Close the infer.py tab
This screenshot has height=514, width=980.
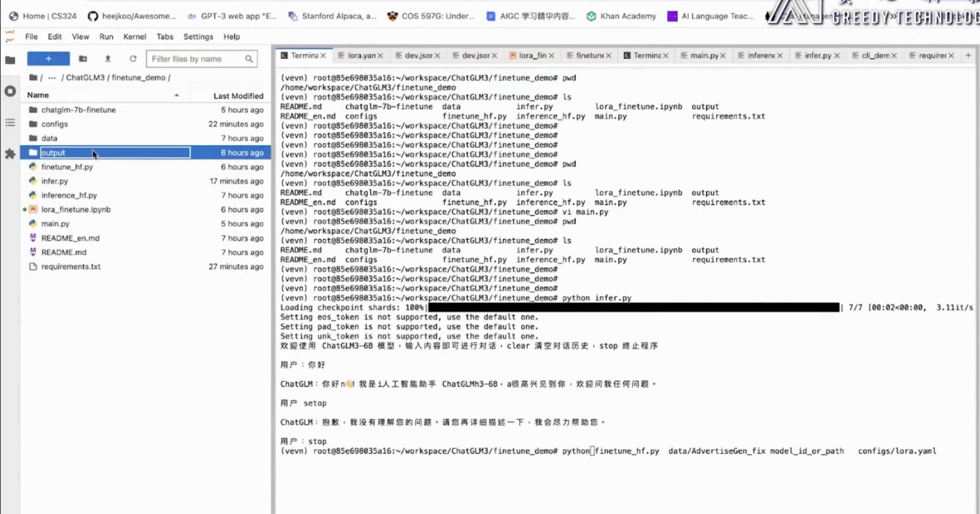tap(837, 56)
